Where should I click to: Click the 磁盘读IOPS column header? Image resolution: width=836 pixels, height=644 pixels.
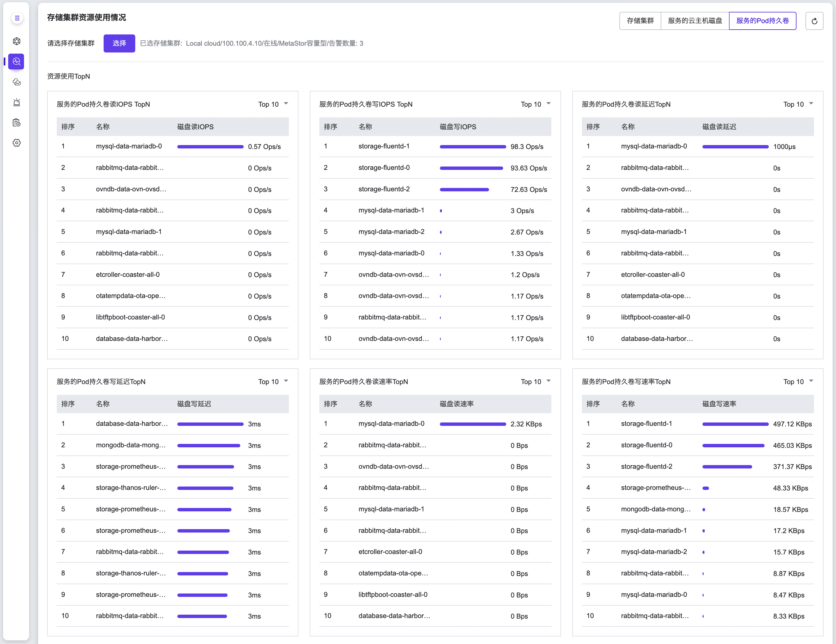pos(195,127)
